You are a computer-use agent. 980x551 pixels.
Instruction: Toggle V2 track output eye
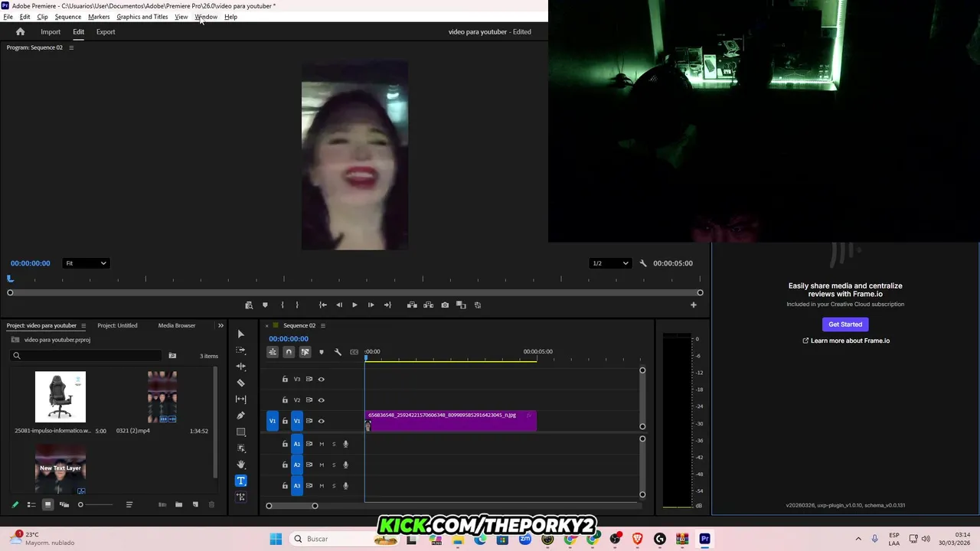[x=321, y=400]
